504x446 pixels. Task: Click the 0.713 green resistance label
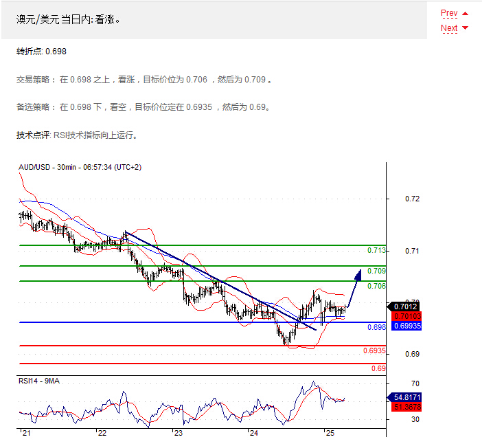click(x=376, y=250)
